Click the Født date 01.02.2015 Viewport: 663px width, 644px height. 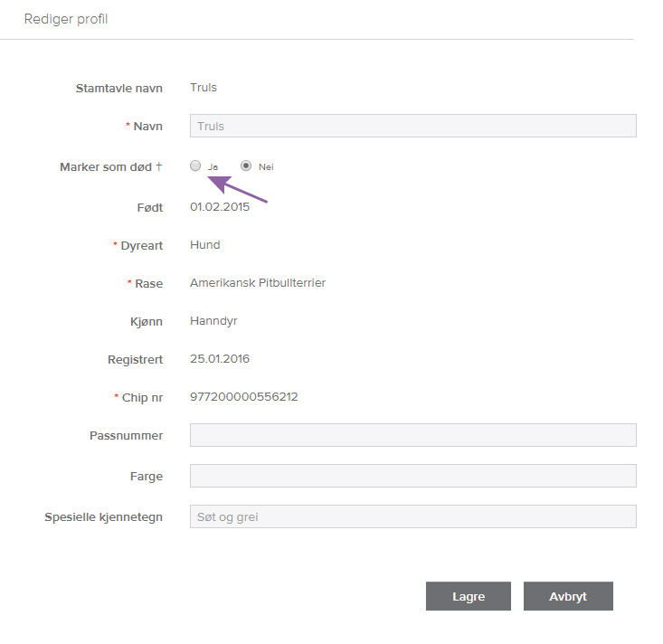coord(220,207)
